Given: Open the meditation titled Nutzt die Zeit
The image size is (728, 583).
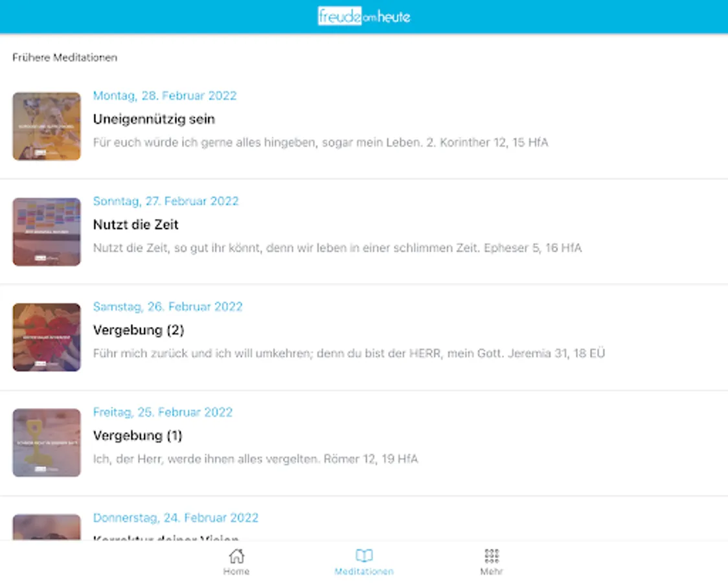Looking at the screenshot, I should (135, 225).
